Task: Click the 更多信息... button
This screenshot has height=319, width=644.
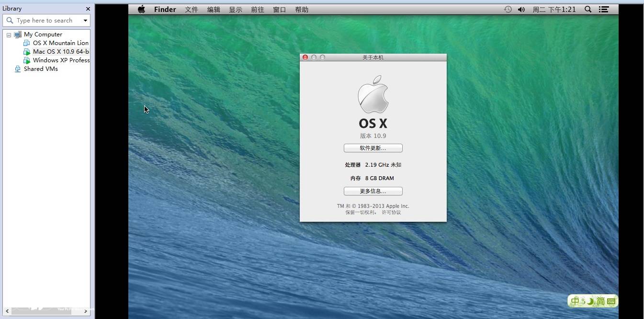Action: 373,191
